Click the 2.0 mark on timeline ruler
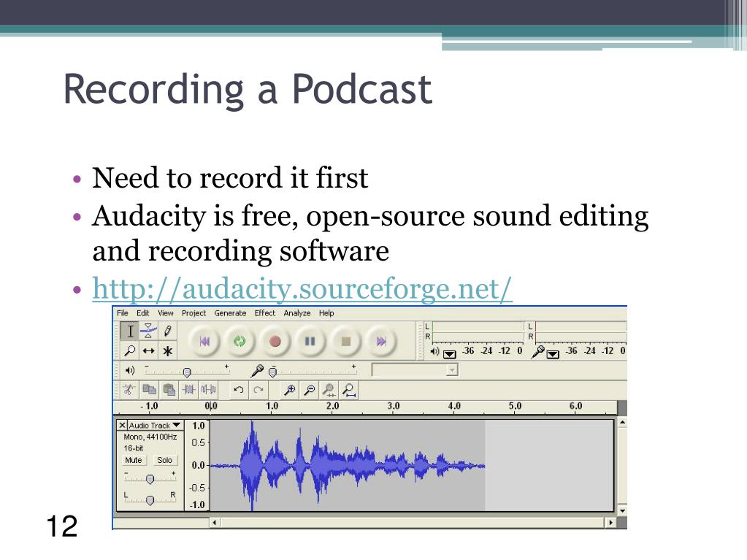 coord(332,406)
